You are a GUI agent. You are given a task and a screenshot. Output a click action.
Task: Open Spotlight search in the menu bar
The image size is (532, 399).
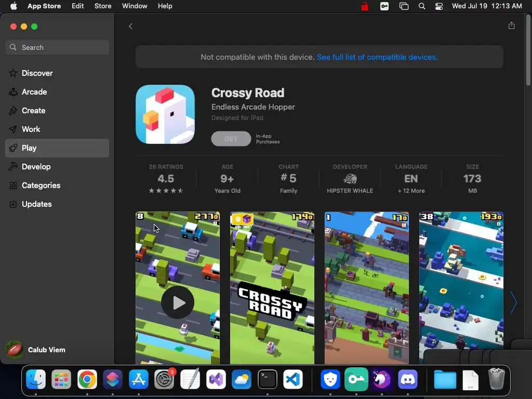(x=422, y=6)
